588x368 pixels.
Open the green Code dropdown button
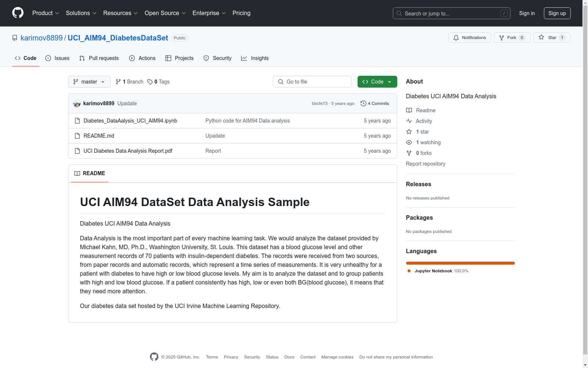[x=377, y=82]
